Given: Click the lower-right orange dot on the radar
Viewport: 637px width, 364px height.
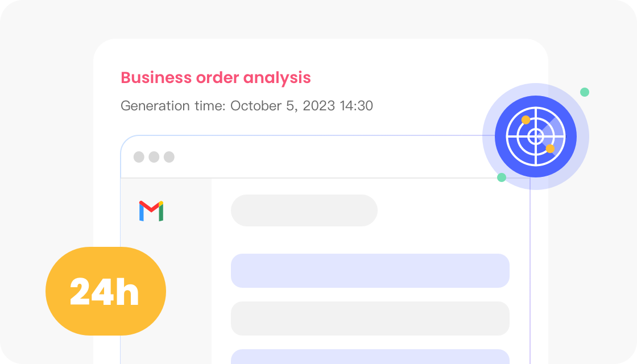Looking at the screenshot, I should coord(550,148).
